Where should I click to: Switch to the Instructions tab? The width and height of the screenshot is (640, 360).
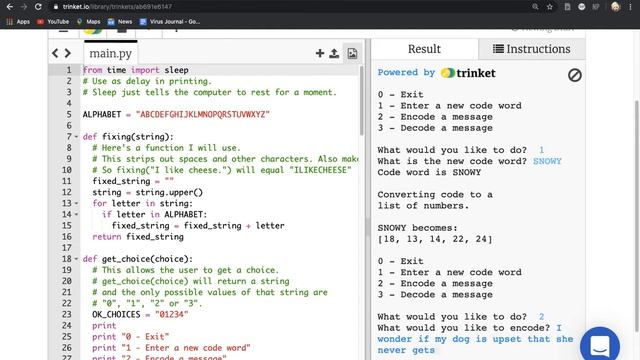531,49
